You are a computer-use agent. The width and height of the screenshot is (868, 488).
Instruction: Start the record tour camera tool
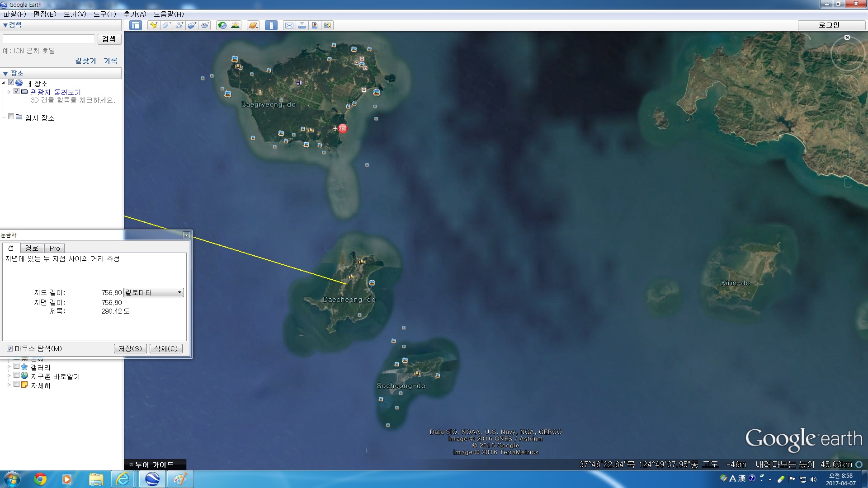[205, 25]
